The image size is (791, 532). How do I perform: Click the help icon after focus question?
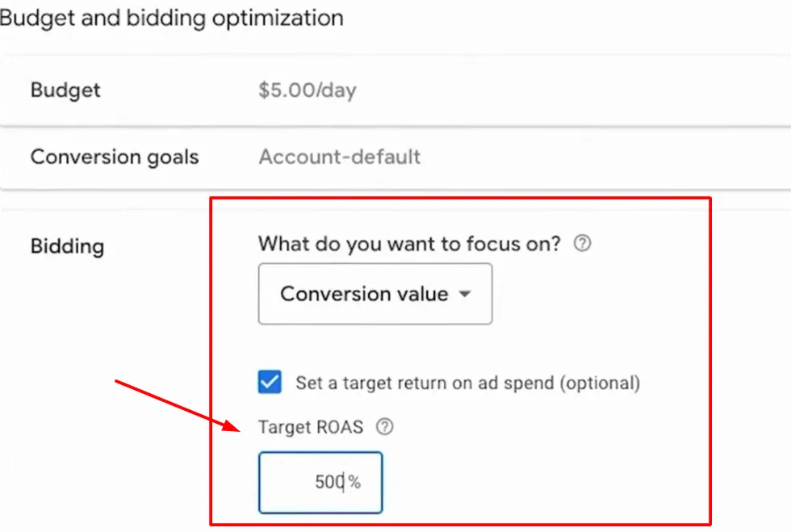click(583, 242)
